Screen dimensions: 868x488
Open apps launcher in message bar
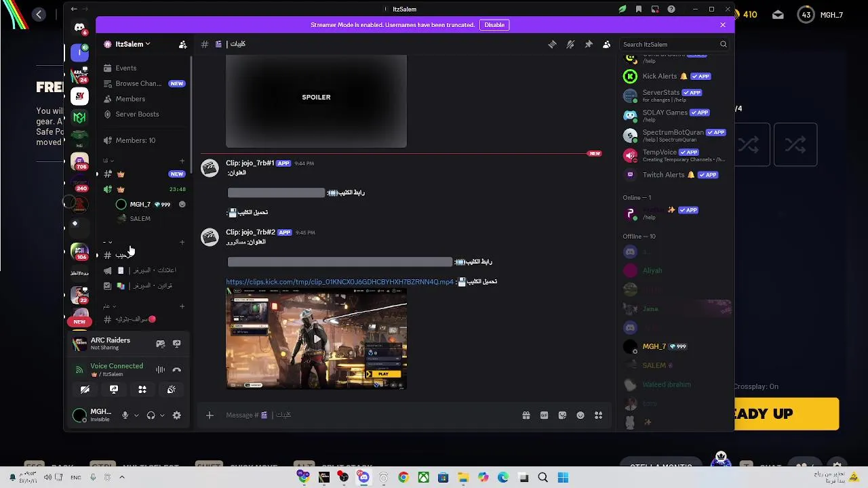598,415
